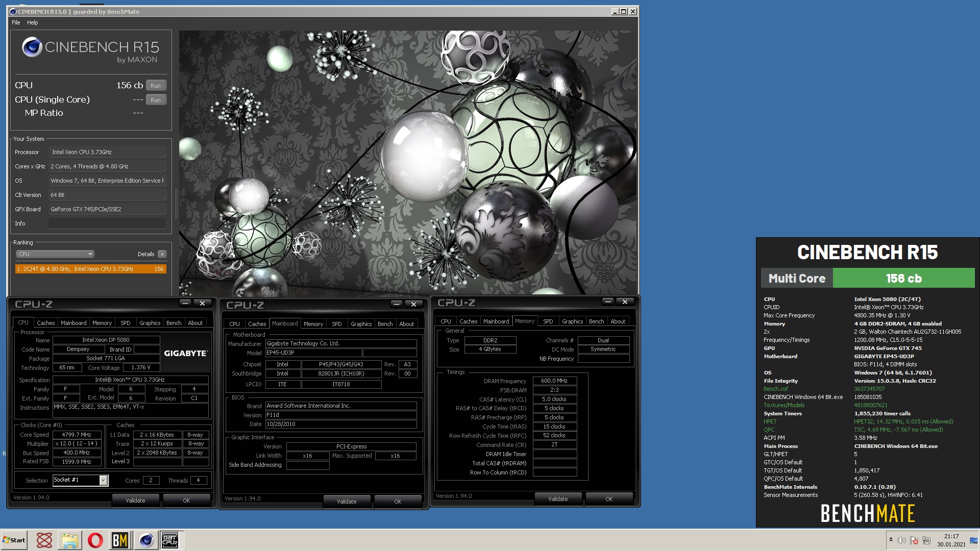This screenshot has height=551, width=980.
Task: Open SPD tab in first CPU-Z window
Action: click(x=126, y=323)
